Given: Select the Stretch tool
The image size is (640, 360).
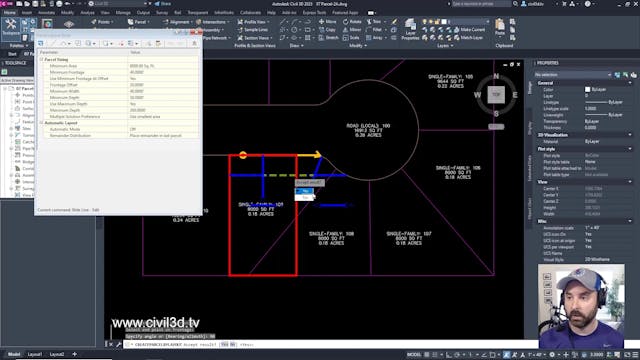Looking at the screenshot, I should [329, 38].
